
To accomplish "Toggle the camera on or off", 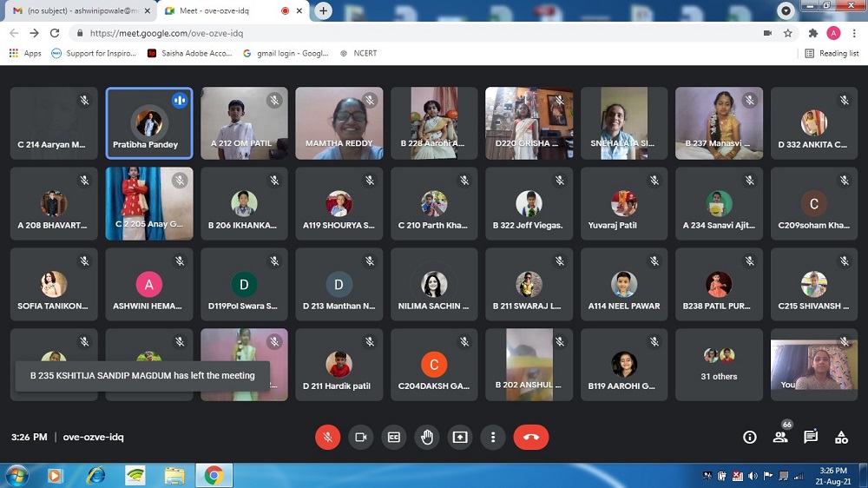I will 360,437.
